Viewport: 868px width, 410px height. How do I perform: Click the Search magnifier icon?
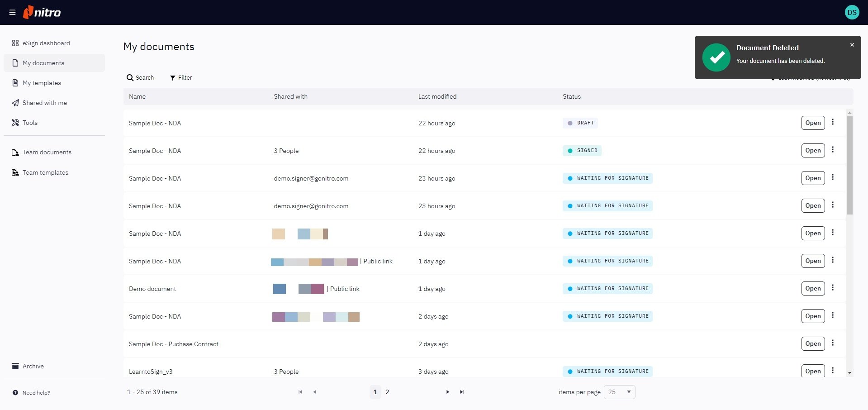pos(130,78)
